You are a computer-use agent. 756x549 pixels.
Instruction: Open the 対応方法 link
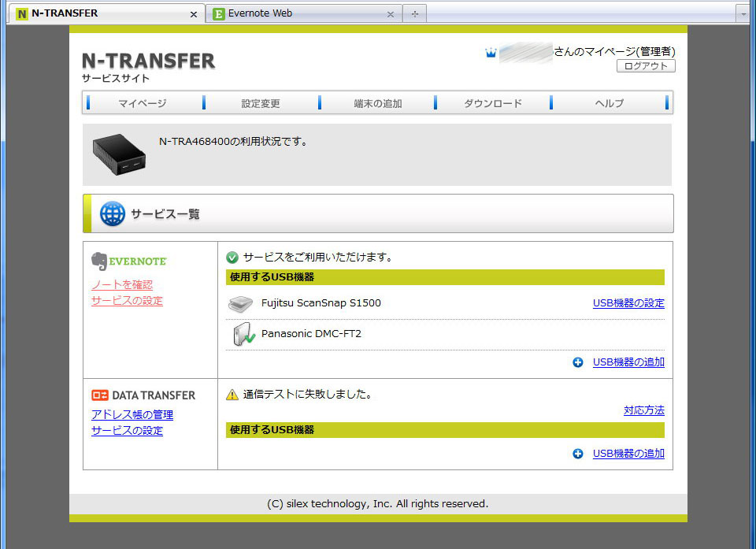pos(643,410)
